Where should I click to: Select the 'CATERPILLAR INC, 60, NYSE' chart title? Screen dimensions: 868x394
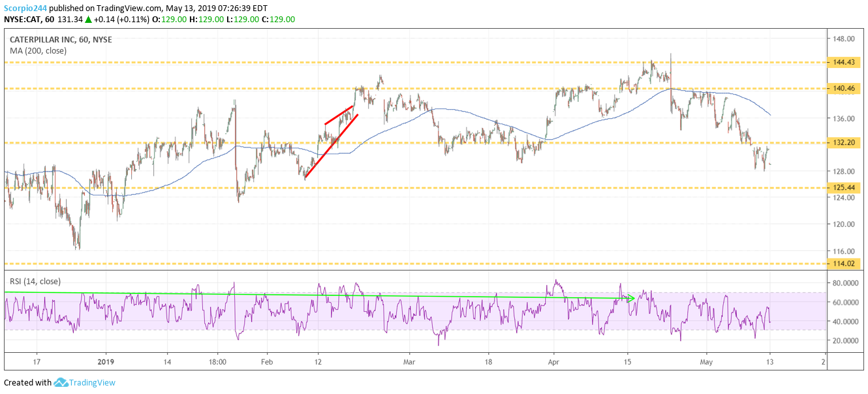[61, 39]
